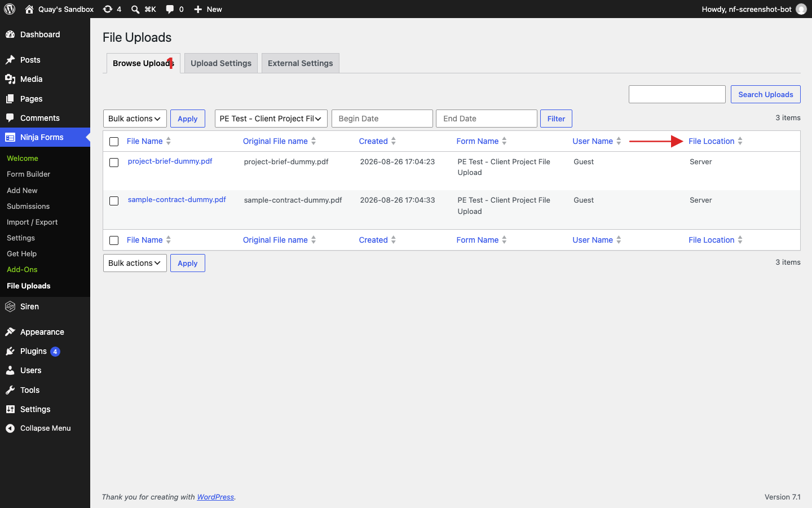This screenshot has width=812, height=508.
Task: Click the End Date field
Action: pos(487,119)
